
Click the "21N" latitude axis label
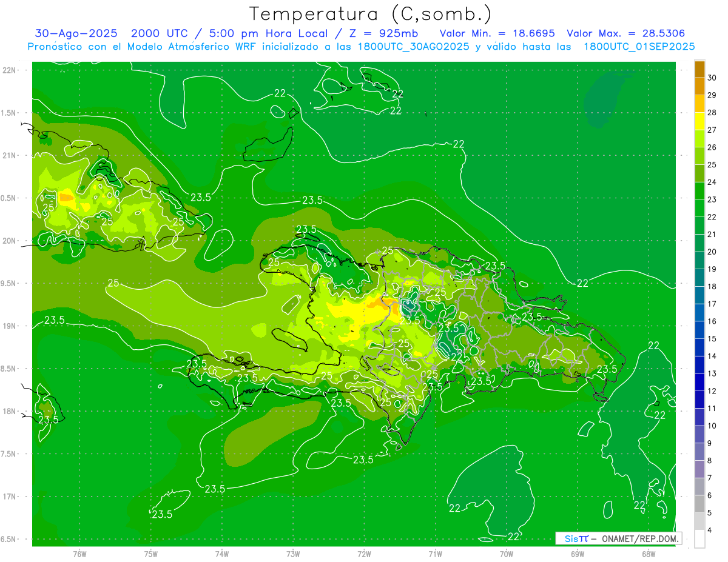[x=9, y=155]
